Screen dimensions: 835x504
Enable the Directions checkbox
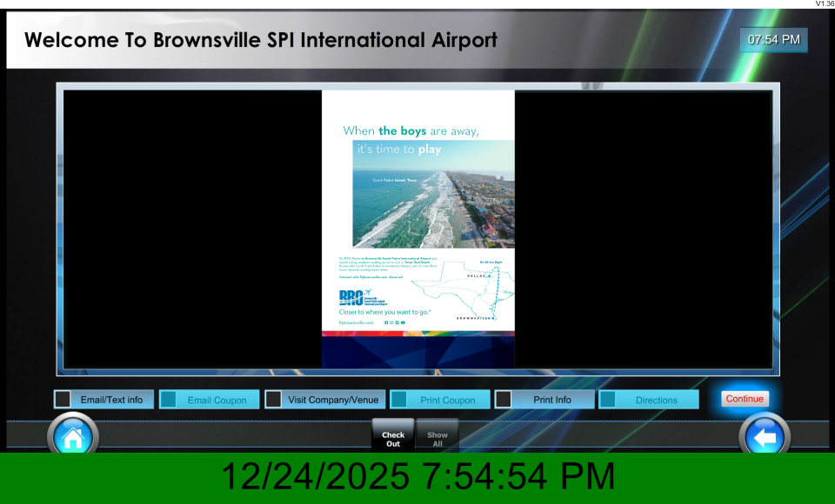pos(608,400)
